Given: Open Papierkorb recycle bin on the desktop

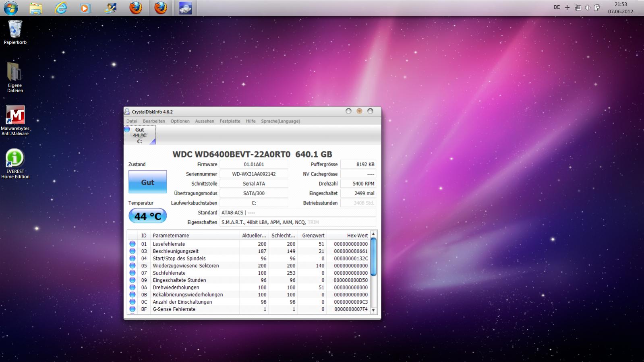Looking at the screenshot, I should (x=15, y=32).
